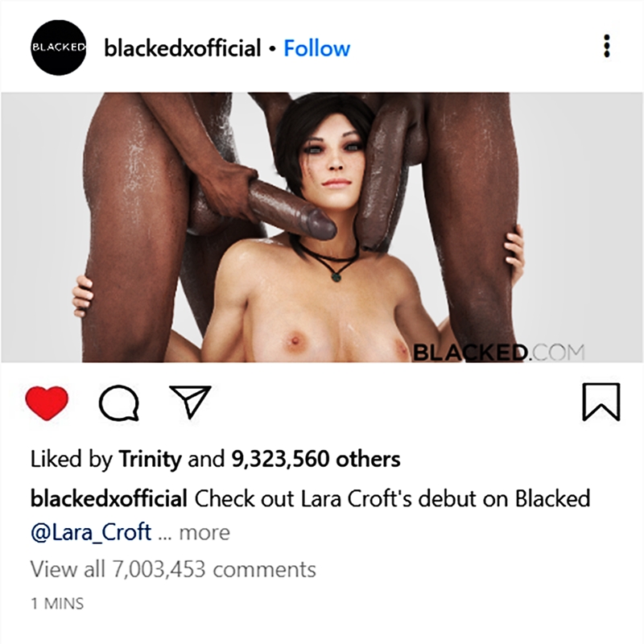Click the 'Liked by' label text
Viewport: 644px width, 644px height.
(x=71, y=459)
